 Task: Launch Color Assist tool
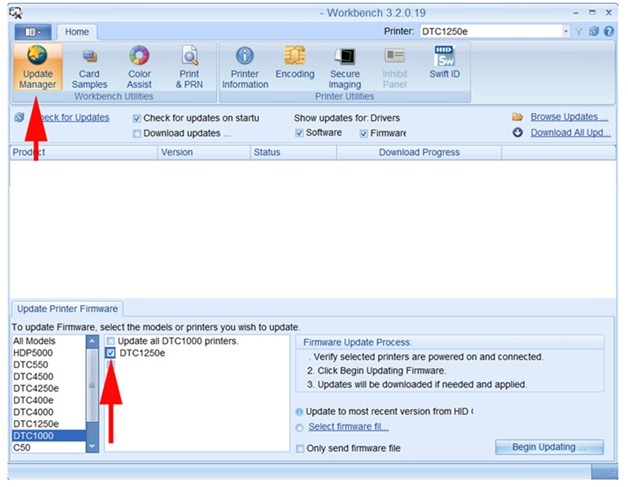(x=139, y=66)
